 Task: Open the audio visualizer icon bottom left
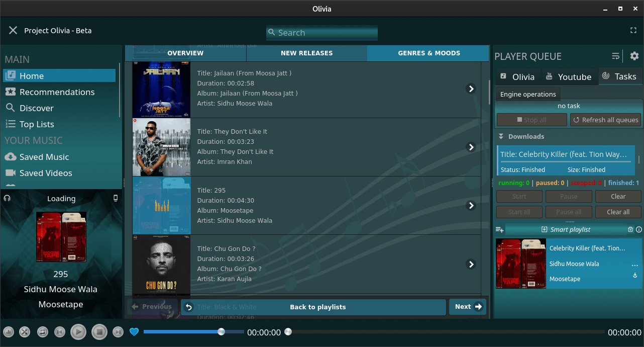pos(9,332)
